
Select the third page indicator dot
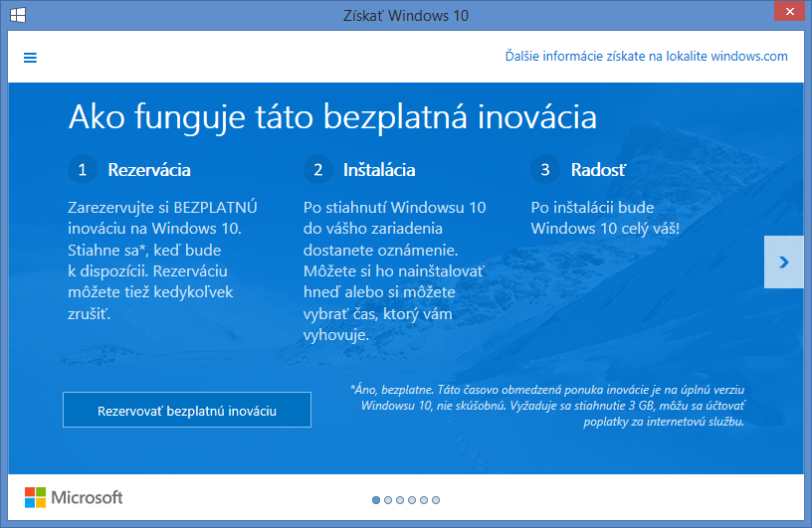tap(400, 500)
